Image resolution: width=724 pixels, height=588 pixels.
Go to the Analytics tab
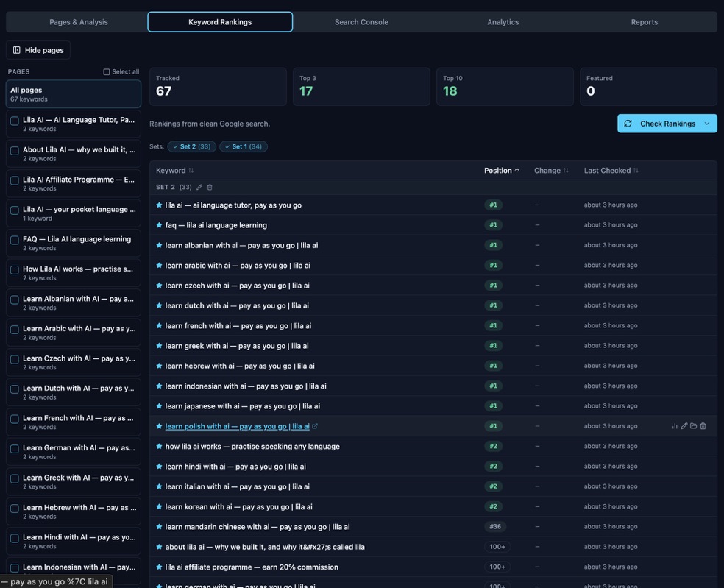click(x=503, y=21)
